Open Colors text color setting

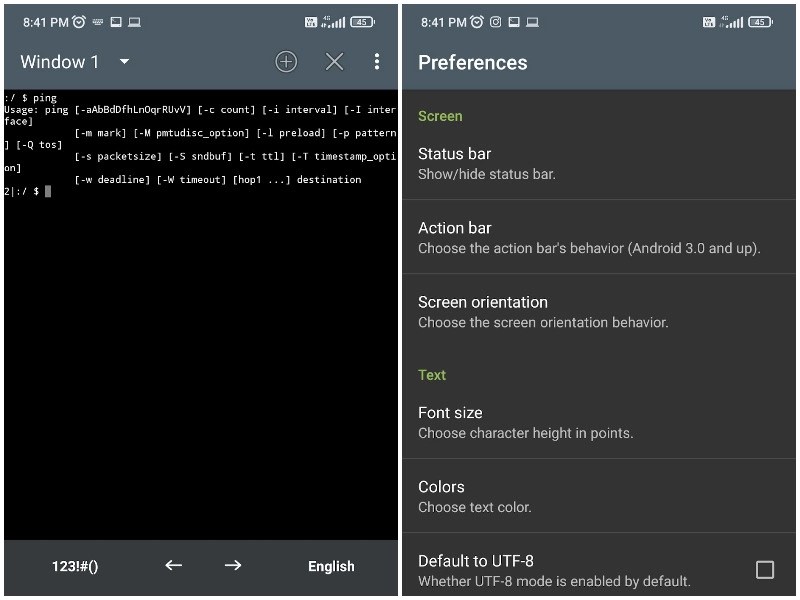click(600, 496)
